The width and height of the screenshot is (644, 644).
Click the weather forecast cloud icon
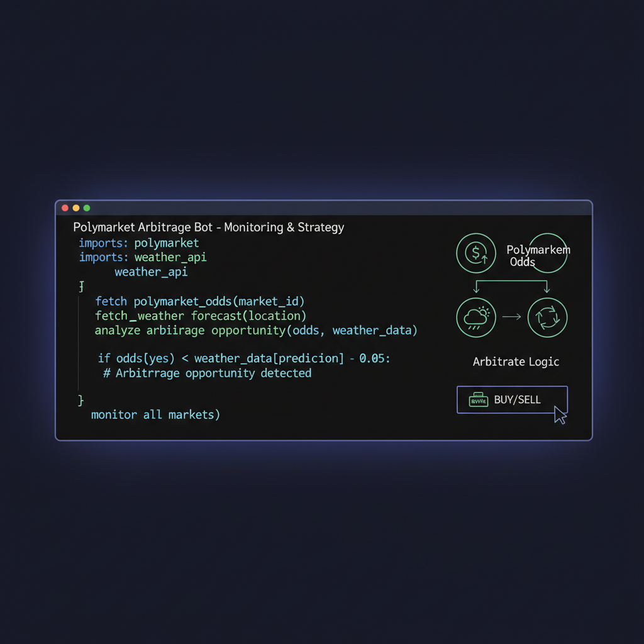pos(476,318)
